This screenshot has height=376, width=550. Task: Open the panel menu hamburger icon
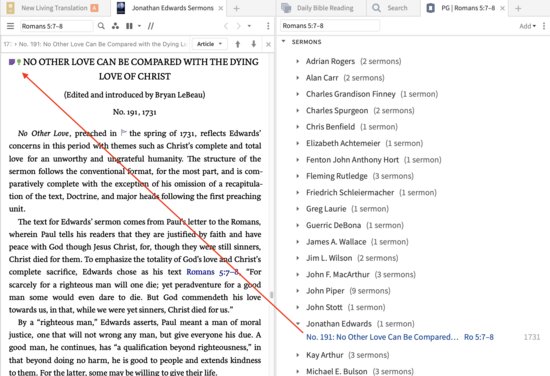[11, 26]
